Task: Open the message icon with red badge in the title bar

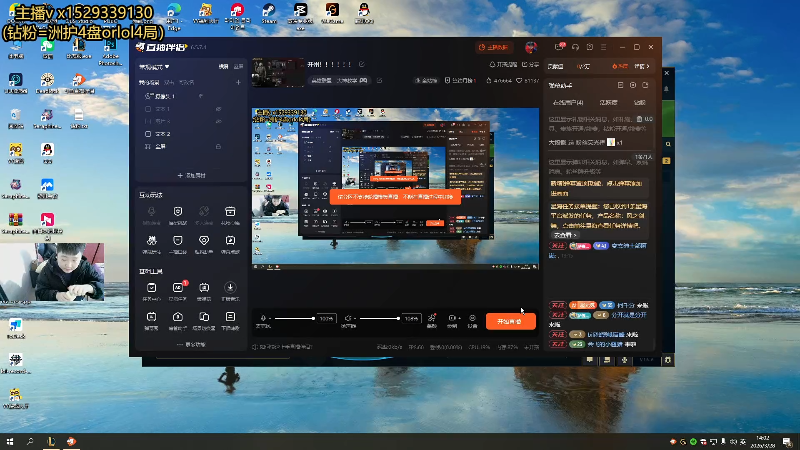Action: [559, 47]
